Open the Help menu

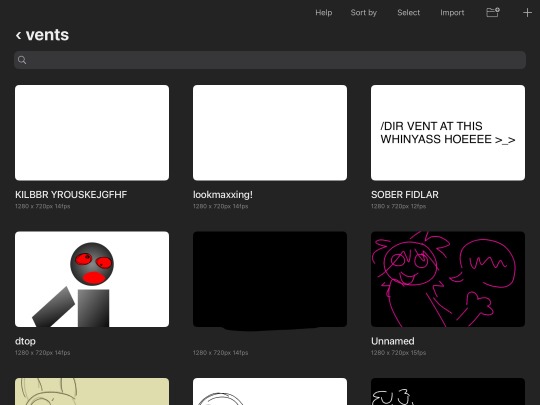tap(324, 13)
